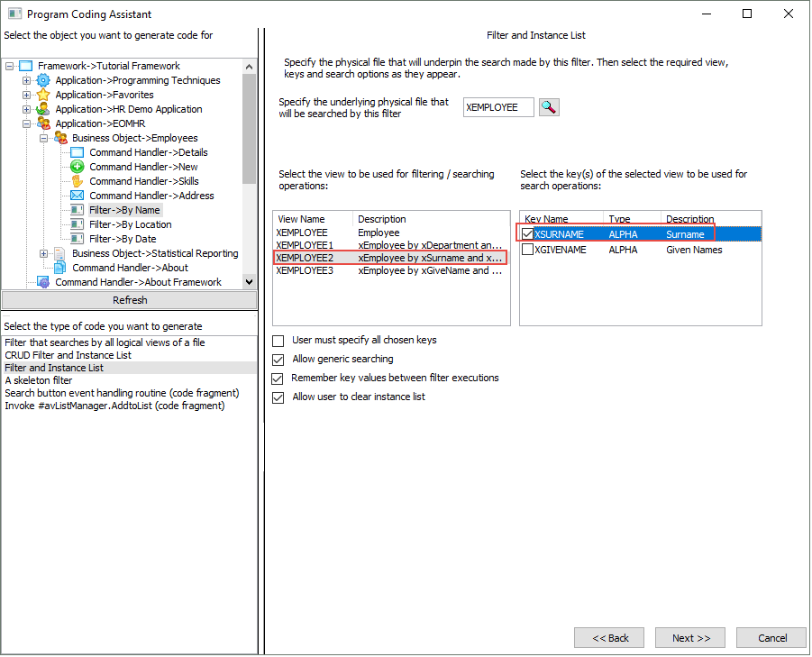Click the vertical scrollbar thumb in object tree
Screen dimensions: 812x657
(249, 129)
